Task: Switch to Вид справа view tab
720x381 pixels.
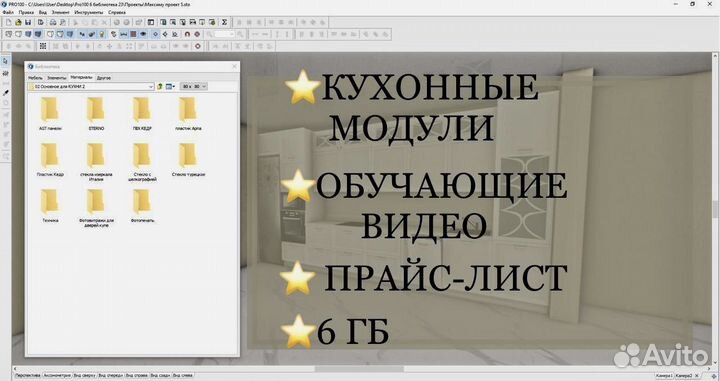Action: coord(137,375)
